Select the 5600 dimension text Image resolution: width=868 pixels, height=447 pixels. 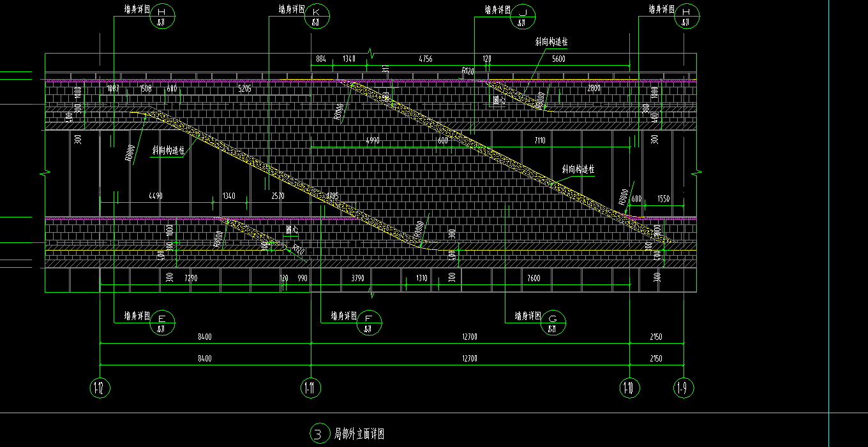(558, 59)
